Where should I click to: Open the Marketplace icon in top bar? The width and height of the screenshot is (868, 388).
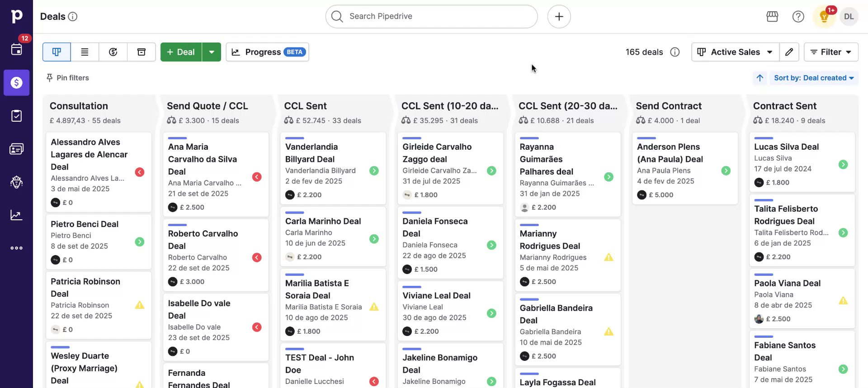pyautogui.click(x=772, y=17)
